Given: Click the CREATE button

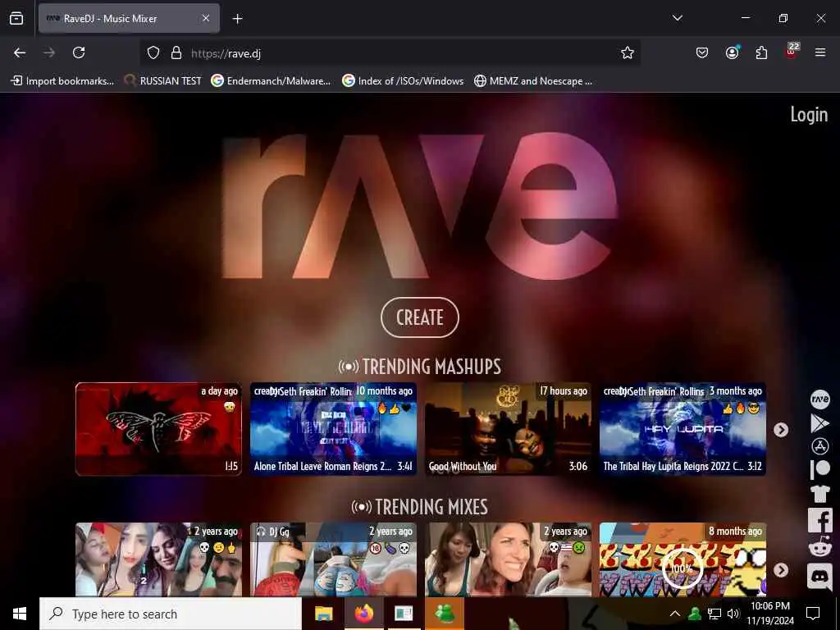Looking at the screenshot, I should tap(420, 317).
